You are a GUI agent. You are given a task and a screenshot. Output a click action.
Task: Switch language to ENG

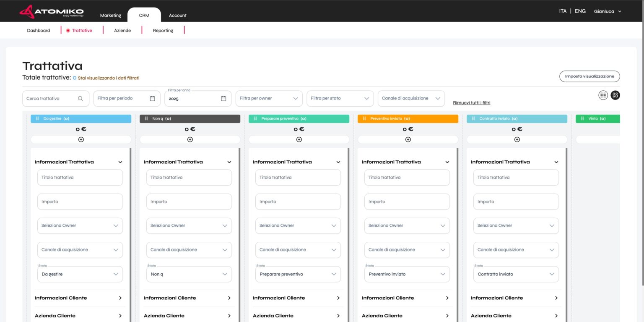coord(580,11)
